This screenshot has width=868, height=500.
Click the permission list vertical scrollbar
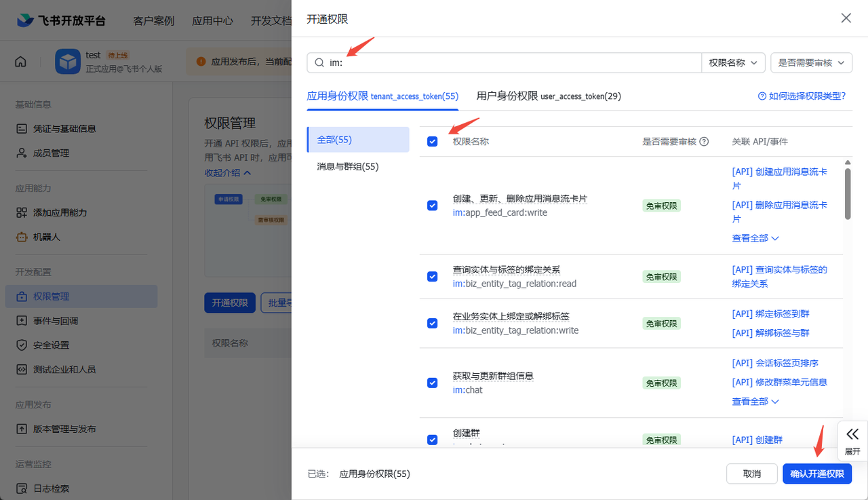tap(847, 193)
